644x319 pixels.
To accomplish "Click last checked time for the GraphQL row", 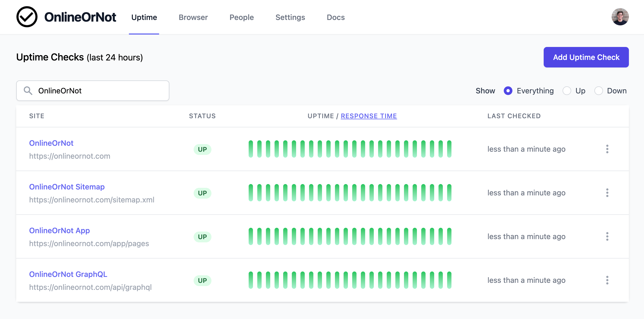I will coord(526,280).
